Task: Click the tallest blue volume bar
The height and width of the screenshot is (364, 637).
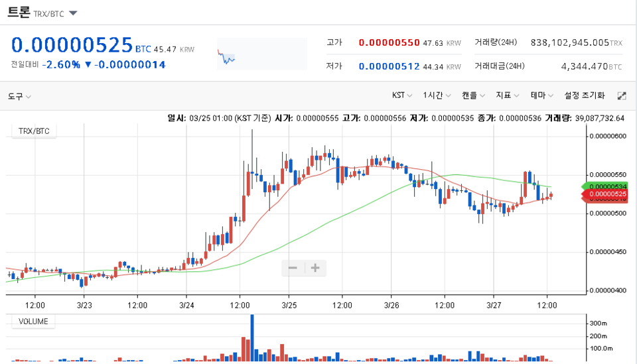Action: click(x=252, y=337)
